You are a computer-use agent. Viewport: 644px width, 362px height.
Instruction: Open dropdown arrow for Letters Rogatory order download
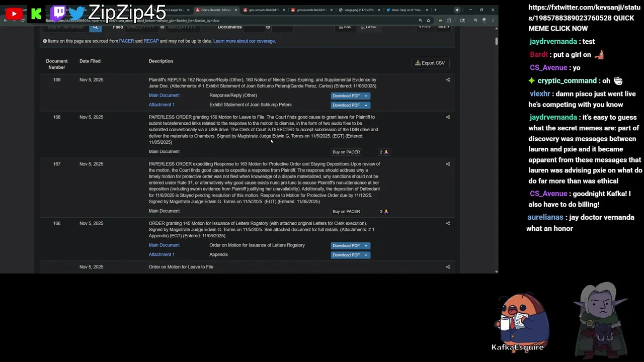coord(366,245)
